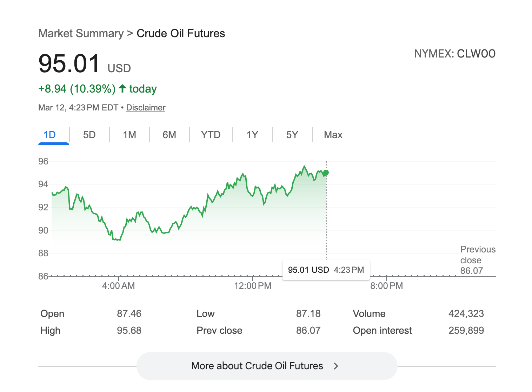Show the YTD price chart
The height and width of the screenshot is (392, 532).
(x=211, y=135)
